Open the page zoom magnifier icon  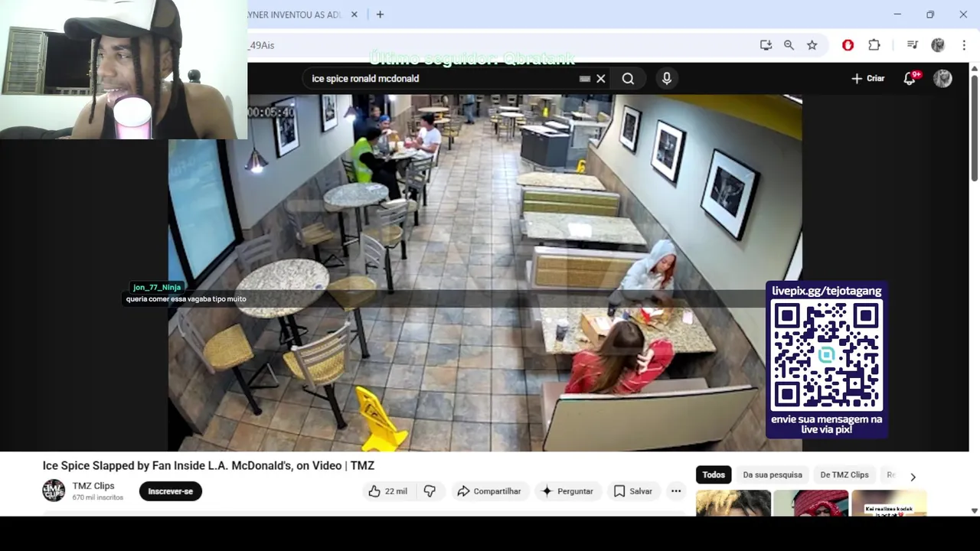[789, 45]
